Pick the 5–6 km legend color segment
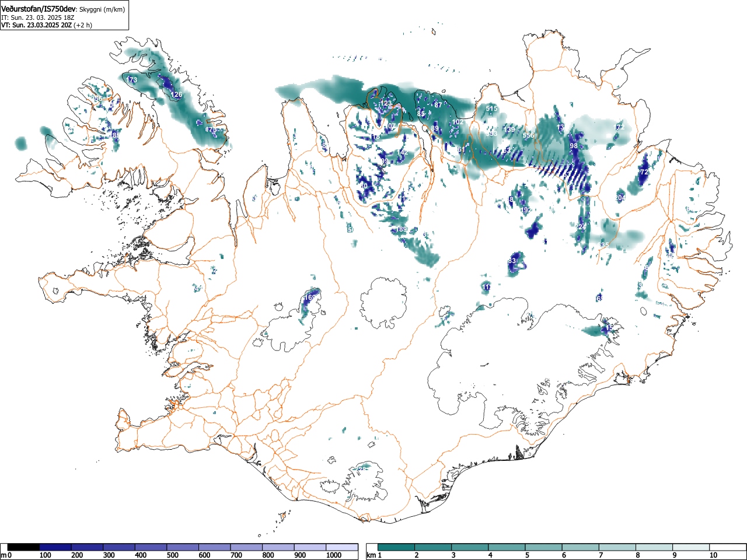 point(544,547)
